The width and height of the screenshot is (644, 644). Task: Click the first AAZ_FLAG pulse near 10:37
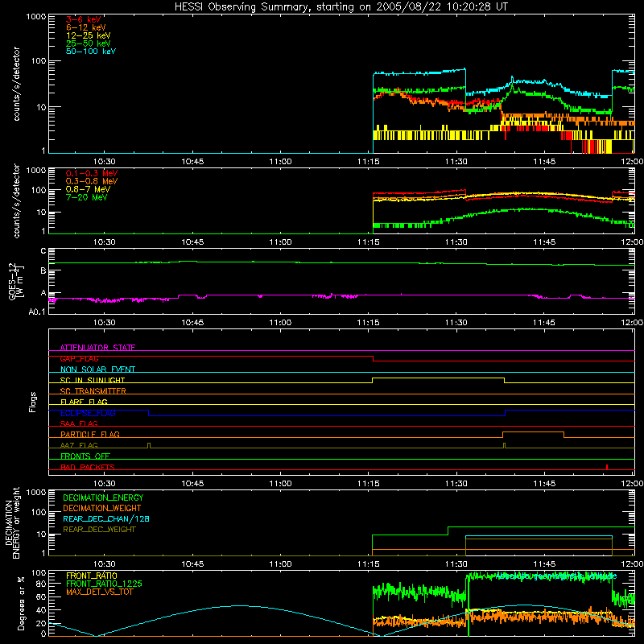coord(149,446)
